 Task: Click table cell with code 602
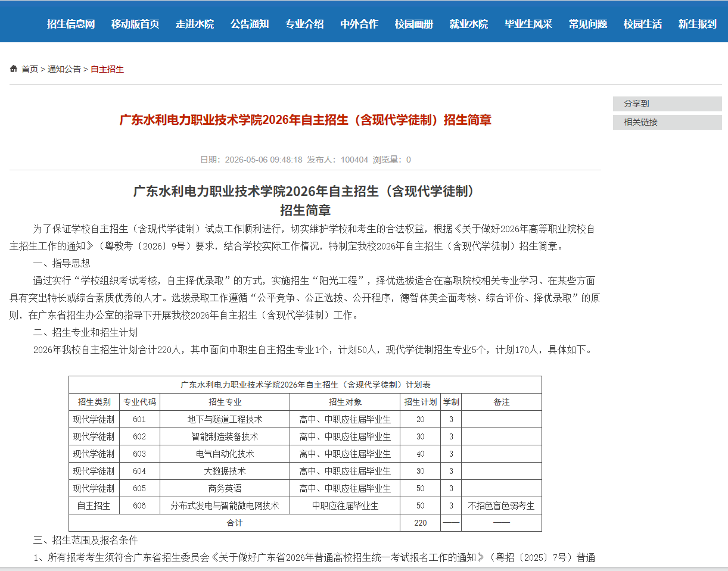pyautogui.click(x=139, y=436)
